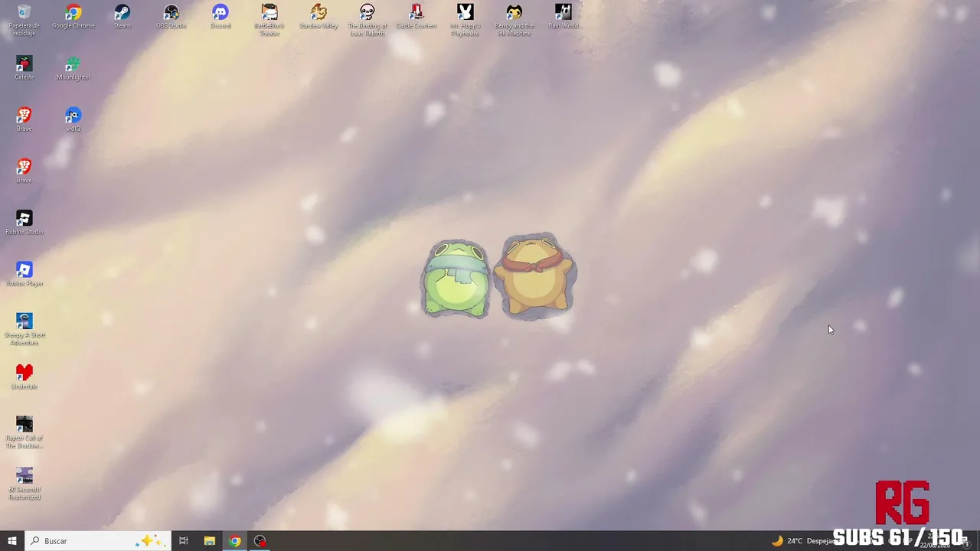Click the Sheepy A Short Adventure icon
This screenshot has width=980, height=551.
tap(24, 329)
